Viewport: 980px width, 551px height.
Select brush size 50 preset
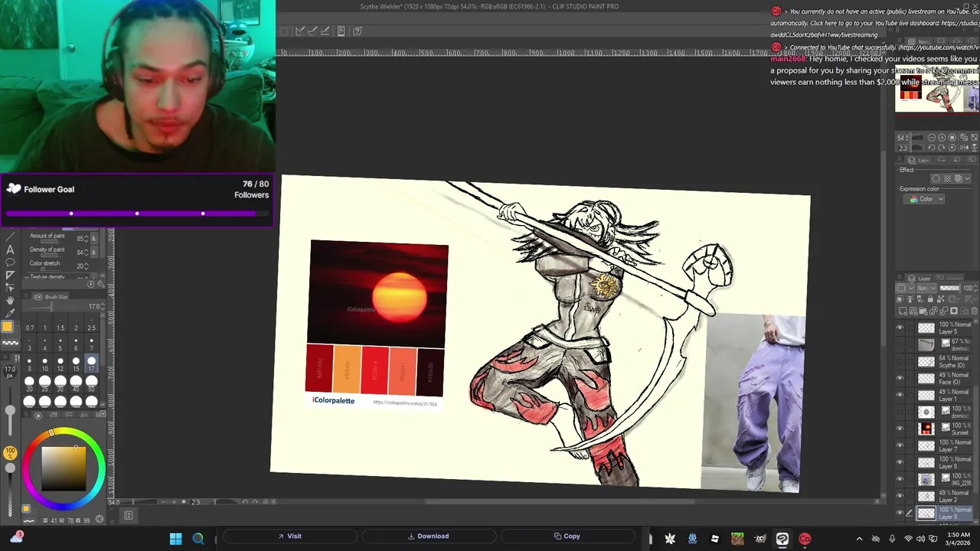pyautogui.click(x=91, y=385)
